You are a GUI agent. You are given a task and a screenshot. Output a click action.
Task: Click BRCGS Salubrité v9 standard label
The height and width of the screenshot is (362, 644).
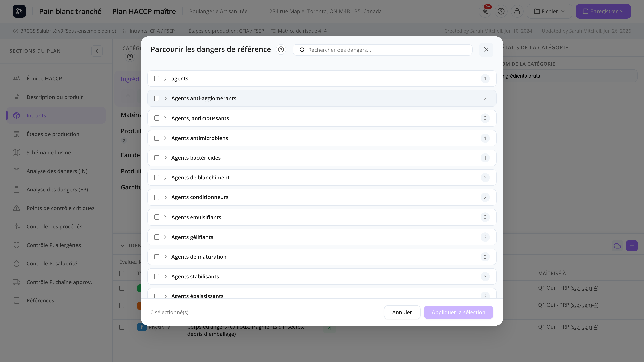tap(68, 31)
